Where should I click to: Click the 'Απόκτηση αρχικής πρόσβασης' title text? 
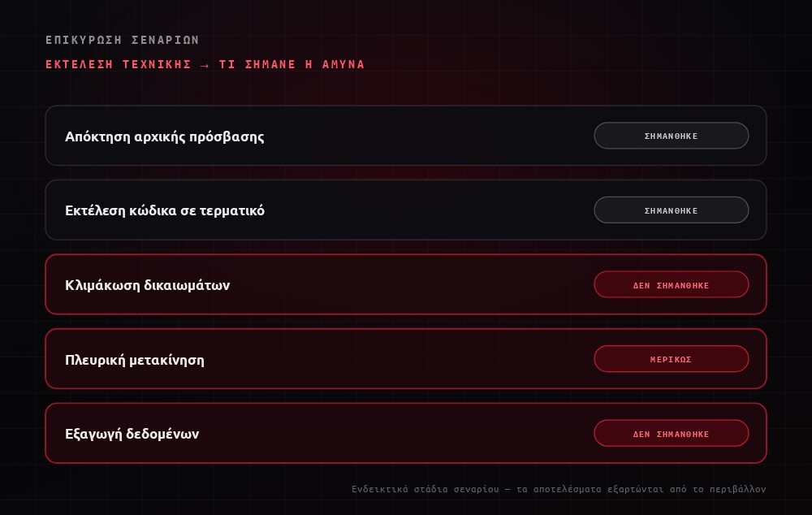[165, 136]
